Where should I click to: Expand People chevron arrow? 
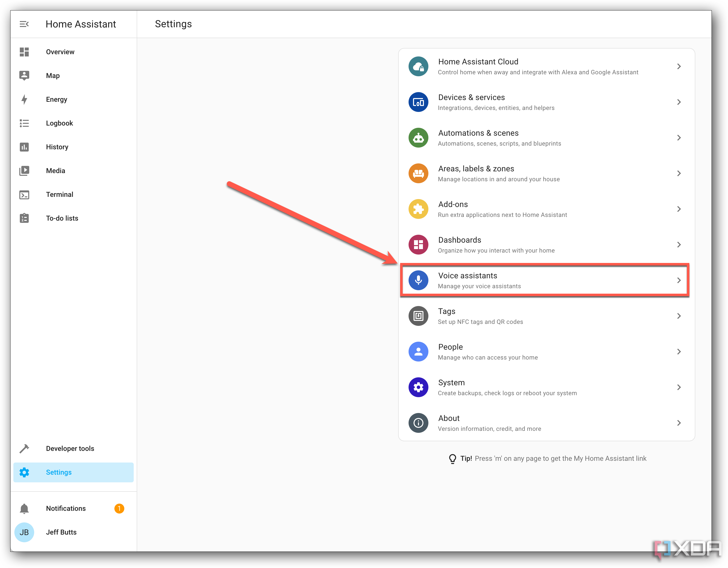[679, 352]
